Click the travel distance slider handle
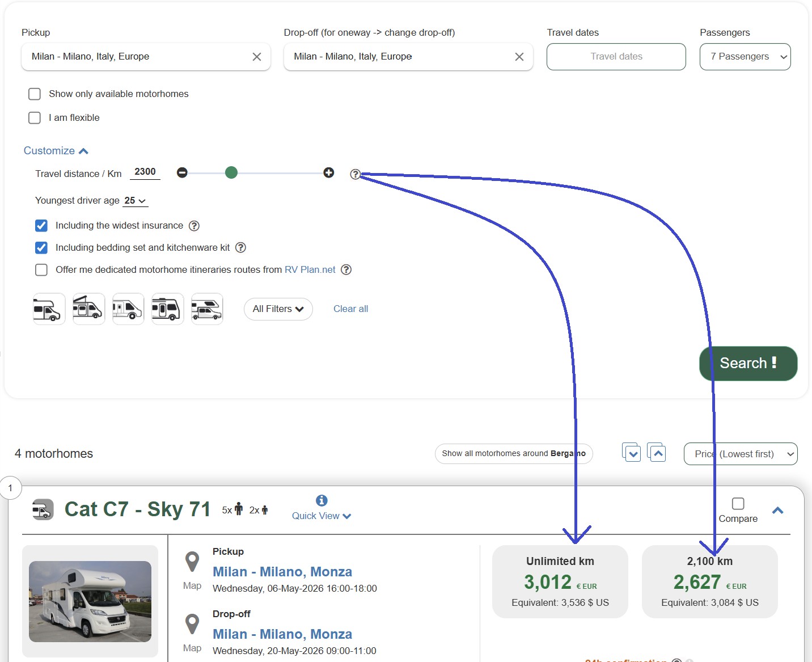 click(x=231, y=172)
